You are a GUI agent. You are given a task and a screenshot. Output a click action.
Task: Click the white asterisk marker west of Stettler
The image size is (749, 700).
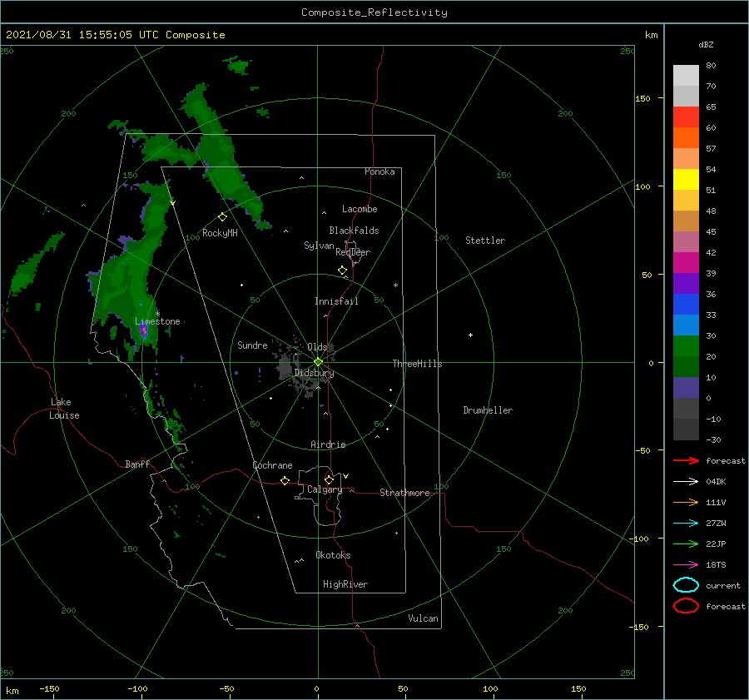pyautogui.click(x=395, y=285)
